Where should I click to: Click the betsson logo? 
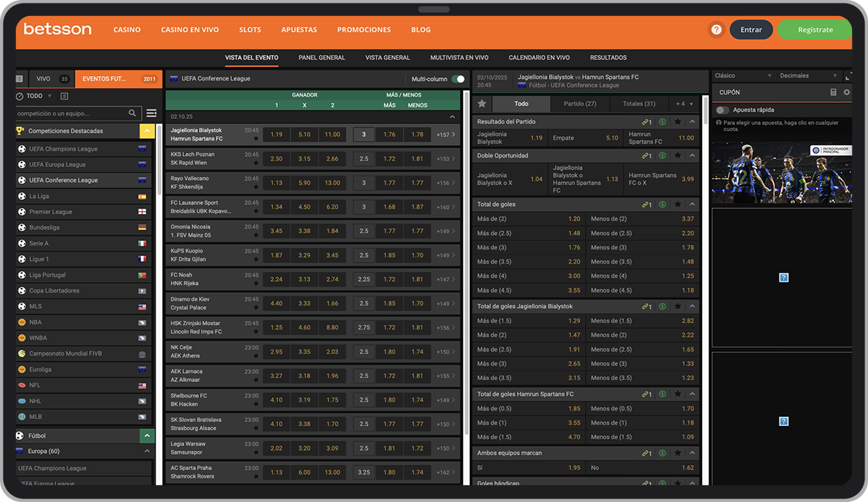click(57, 29)
